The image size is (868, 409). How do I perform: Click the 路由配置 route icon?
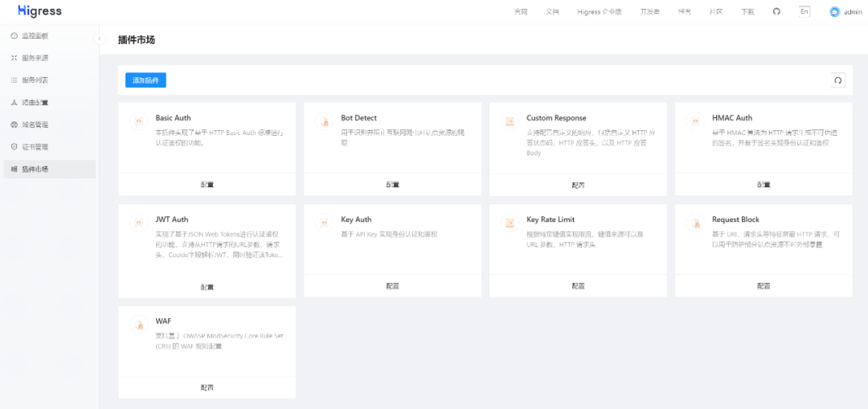[14, 102]
